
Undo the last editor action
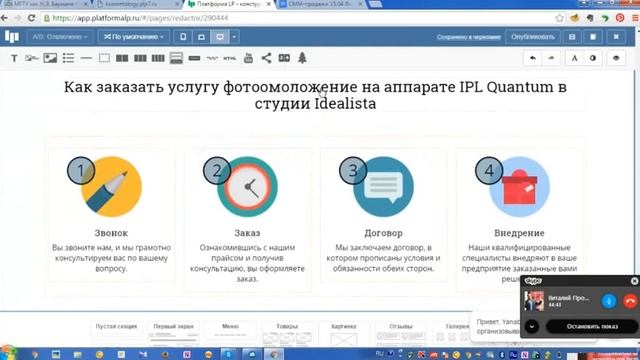(533, 58)
